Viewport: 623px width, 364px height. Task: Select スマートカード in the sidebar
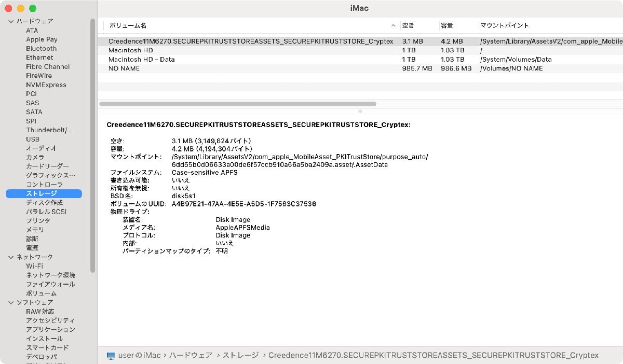click(47, 348)
